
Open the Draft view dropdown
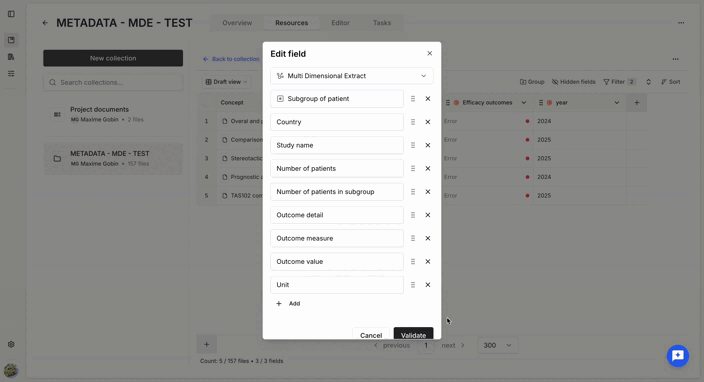click(226, 82)
